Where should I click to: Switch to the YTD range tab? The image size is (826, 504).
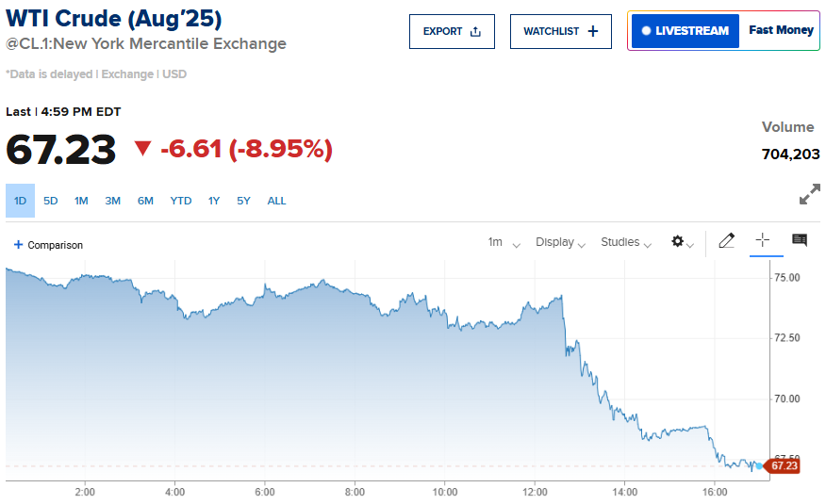click(181, 201)
